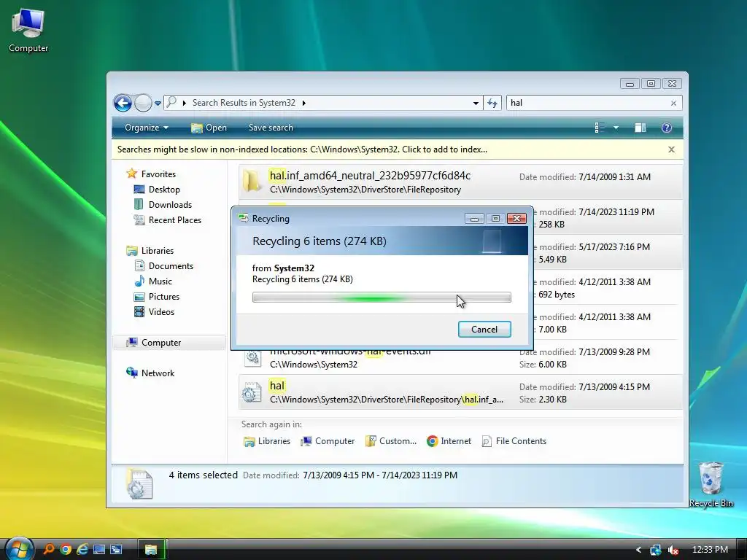This screenshot has height=560, width=747.
Task: Expand the view options dropdown arrow
Action: click(x=616, y=128)
